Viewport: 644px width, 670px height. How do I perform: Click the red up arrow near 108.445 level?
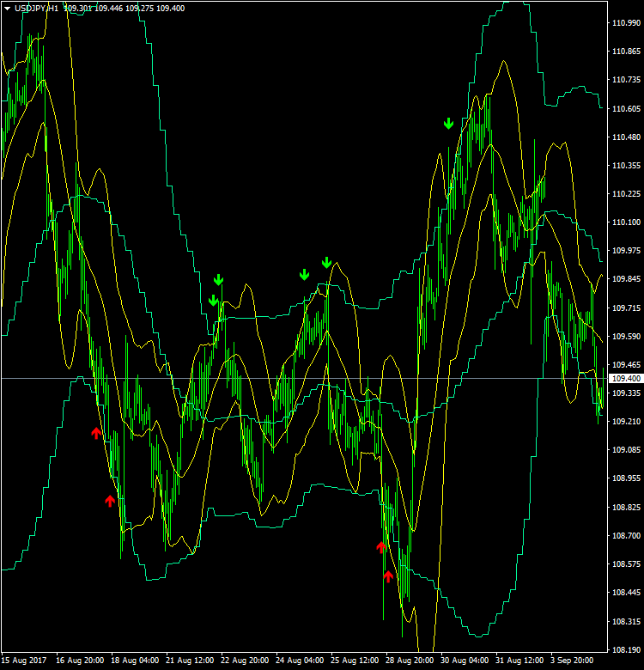tap(388, 576)
